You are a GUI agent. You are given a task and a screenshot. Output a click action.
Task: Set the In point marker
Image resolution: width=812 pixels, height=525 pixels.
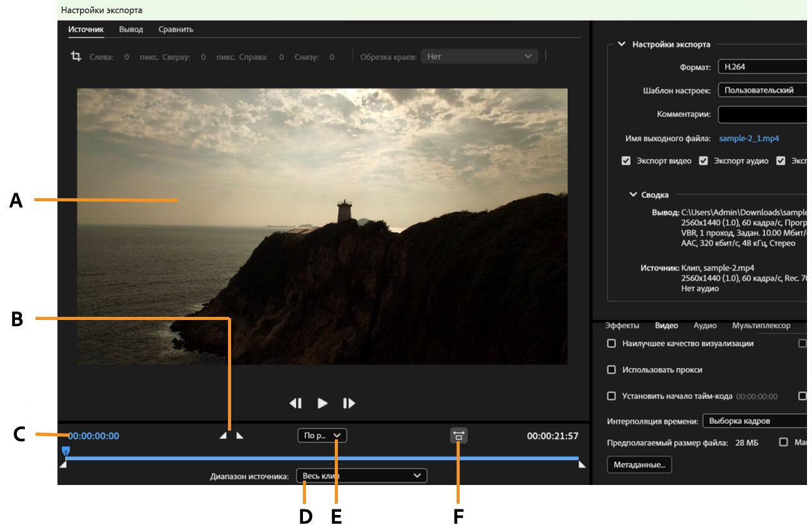[x=224, y=436]
